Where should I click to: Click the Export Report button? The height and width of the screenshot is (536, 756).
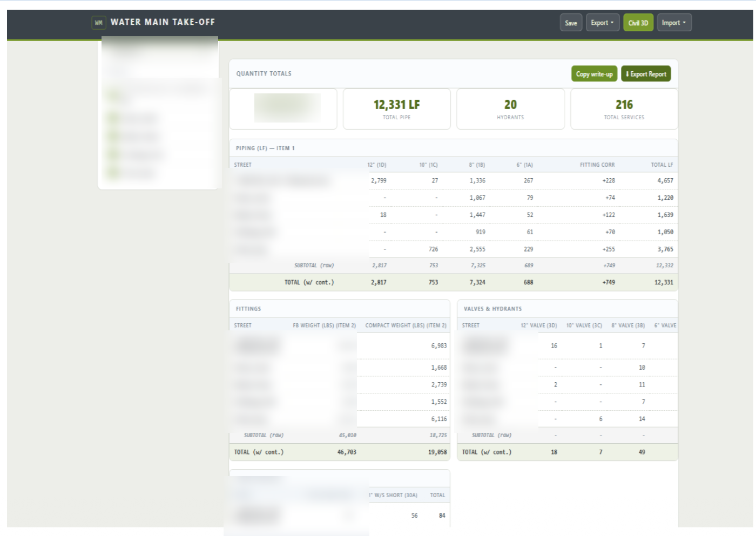tap(646, 74)
